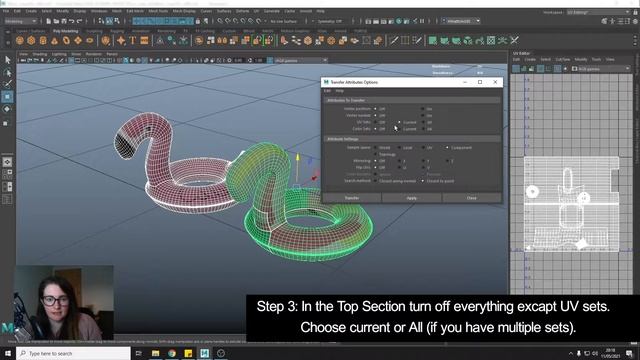640x360 pixels.
Task: Click the lock selection icon in status line
Action: (x=198, y=21)
